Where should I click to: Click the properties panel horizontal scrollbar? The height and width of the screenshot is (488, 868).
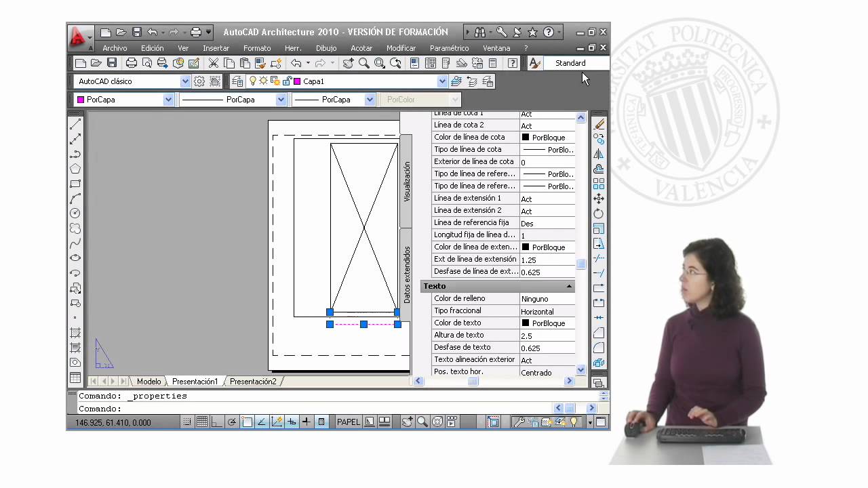pos(494,382)
